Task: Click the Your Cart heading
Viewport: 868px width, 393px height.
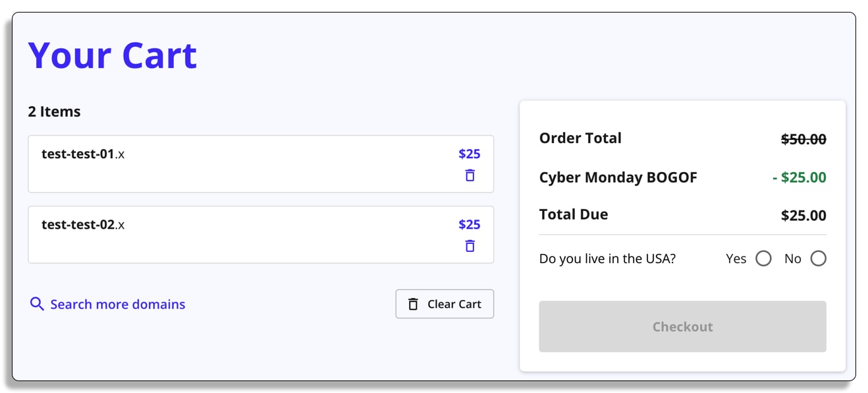Action: coord(113,55)
